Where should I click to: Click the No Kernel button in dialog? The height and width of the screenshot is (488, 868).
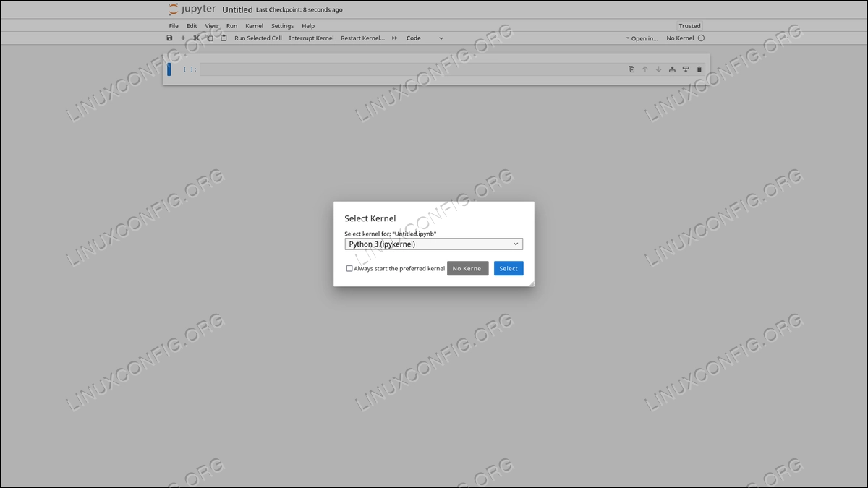[x=468, y=268]
